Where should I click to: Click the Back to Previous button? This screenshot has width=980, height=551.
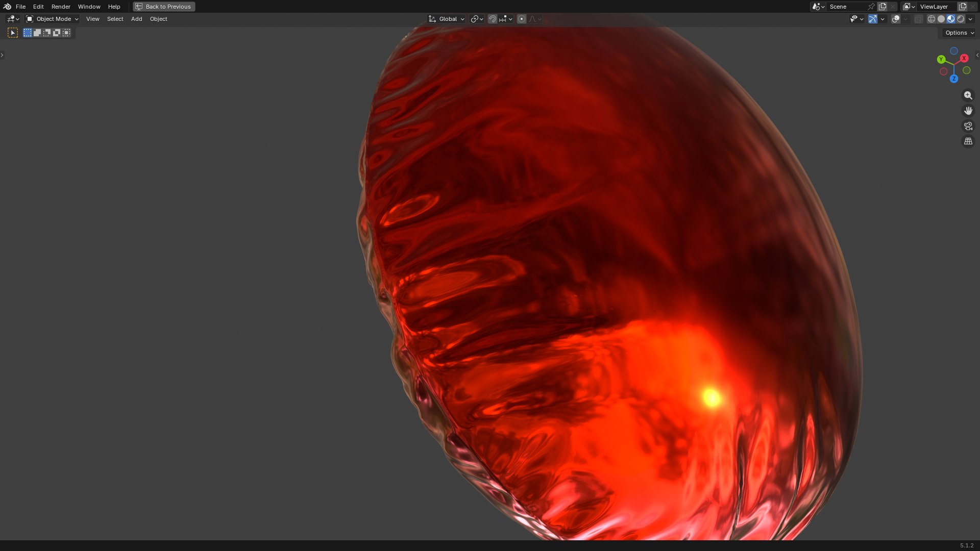pyautogui.click(x=164, y=7)
